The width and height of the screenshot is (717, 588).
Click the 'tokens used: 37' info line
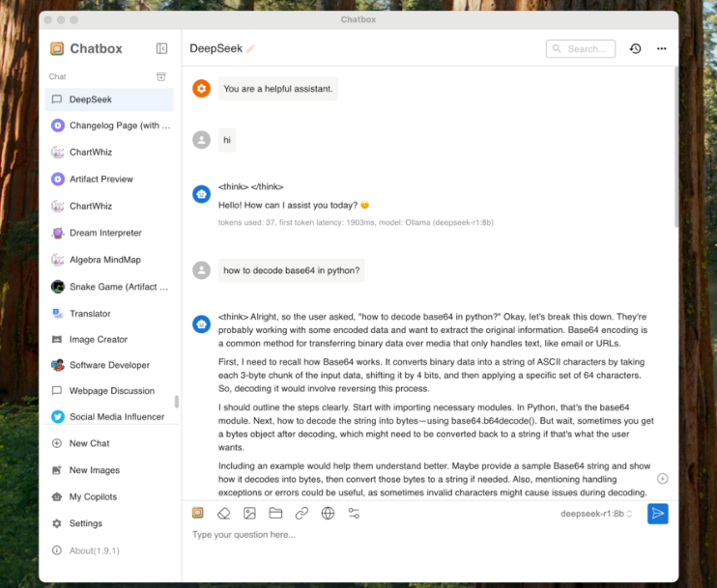pyautogui.click(x=356, y=222)
